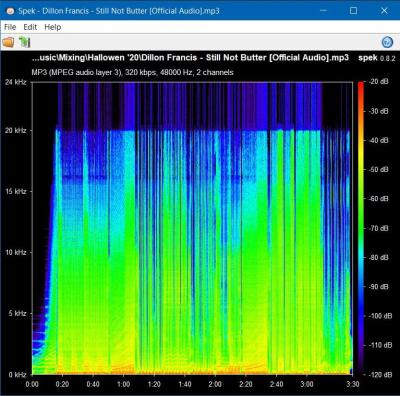Click the 2:20 time axis label

coord(246,384)
